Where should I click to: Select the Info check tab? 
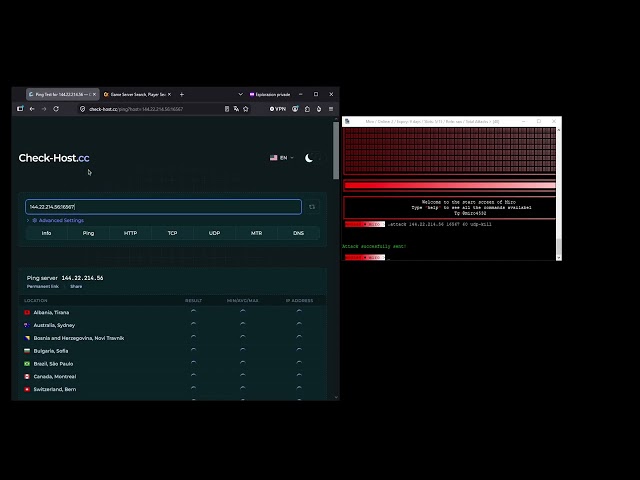pos(47,233)
